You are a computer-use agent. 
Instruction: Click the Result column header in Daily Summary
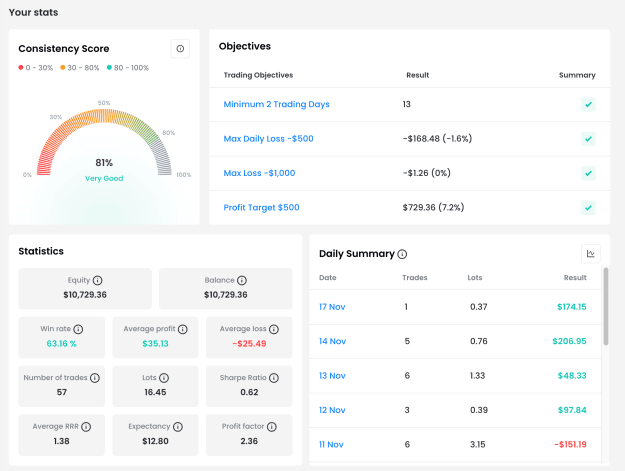(x=575, y=278)
